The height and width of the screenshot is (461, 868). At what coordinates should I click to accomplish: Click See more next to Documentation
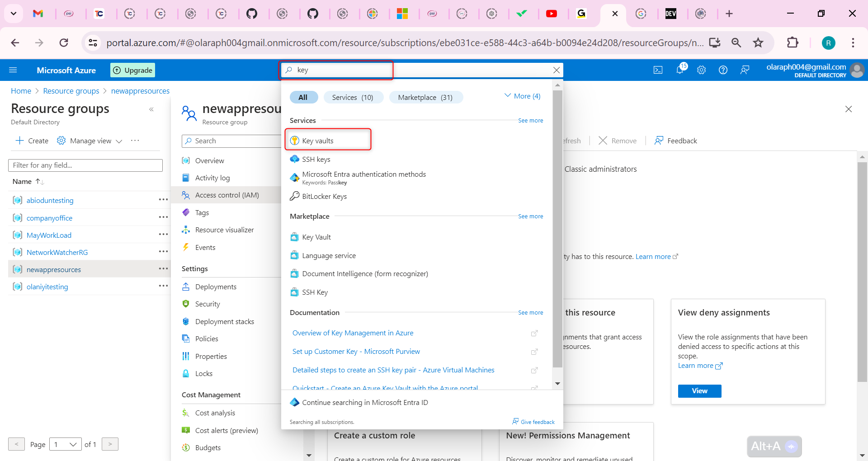click(531, 313)
